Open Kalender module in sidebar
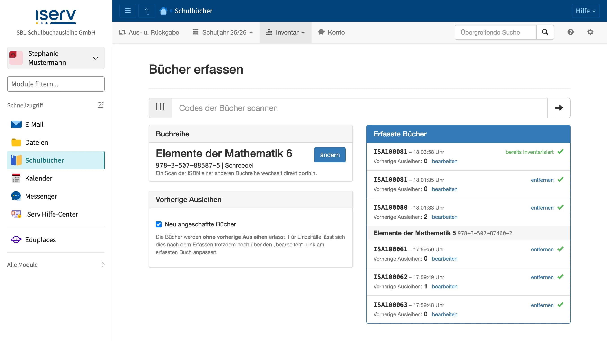 click(x=56, y=178)
